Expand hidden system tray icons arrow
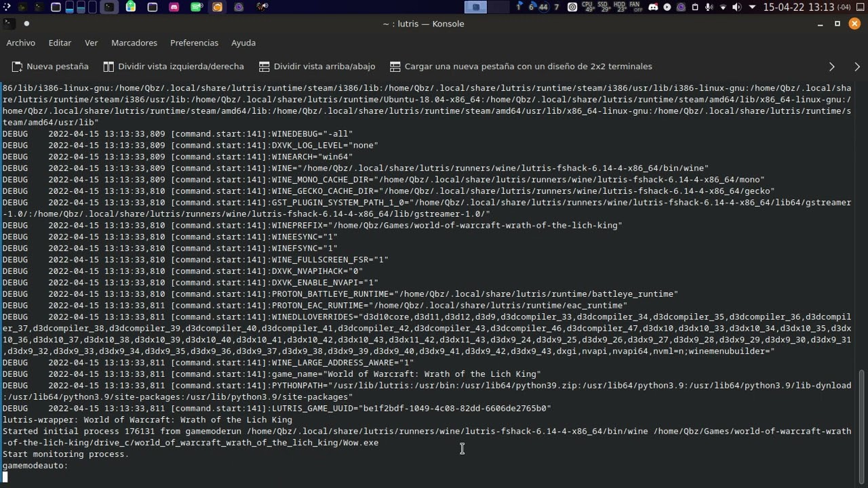868x488 pixels. (752, 7)
